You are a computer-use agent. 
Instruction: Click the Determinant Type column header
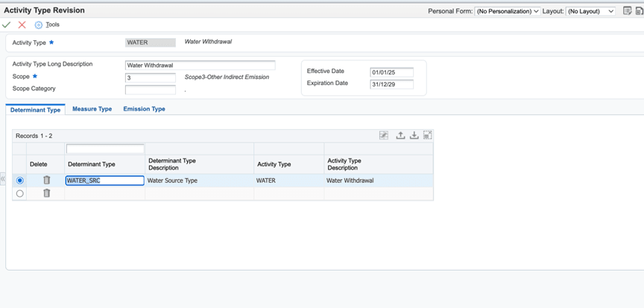click(x=91, y=164)
